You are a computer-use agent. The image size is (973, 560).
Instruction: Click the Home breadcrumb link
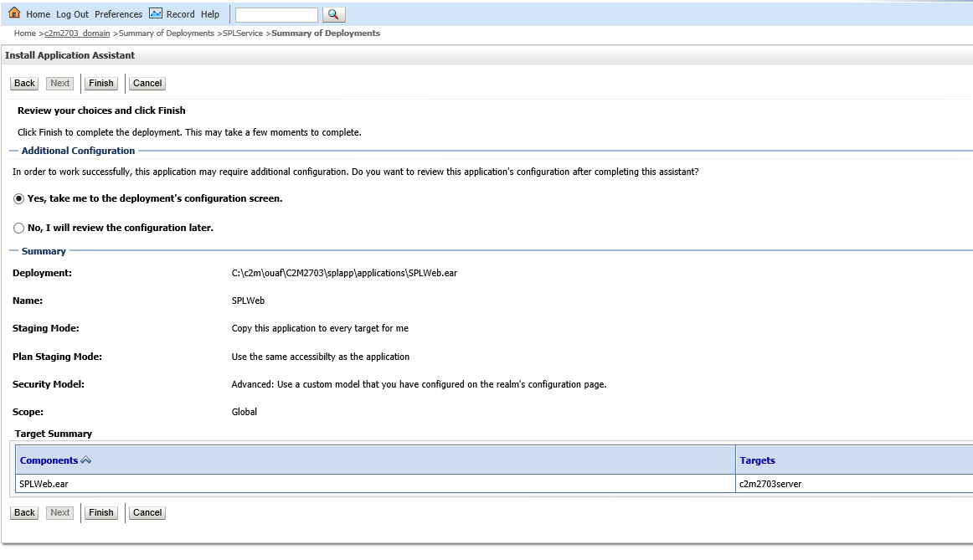click(25, 33)
